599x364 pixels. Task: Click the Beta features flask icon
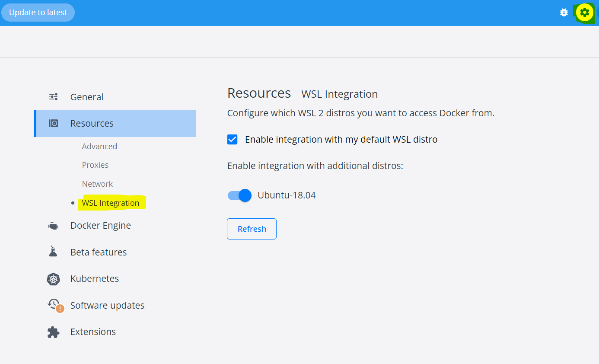[53, 252]
